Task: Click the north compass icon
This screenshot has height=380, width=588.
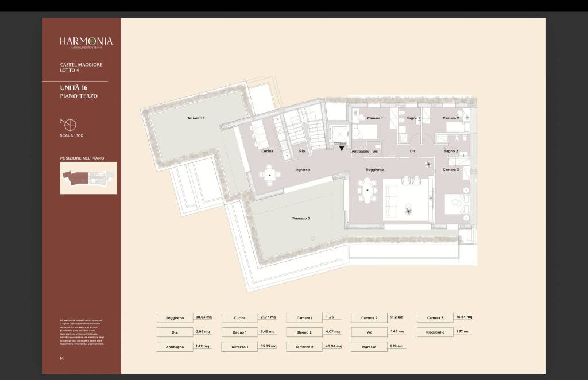Action: pos(68,125)
